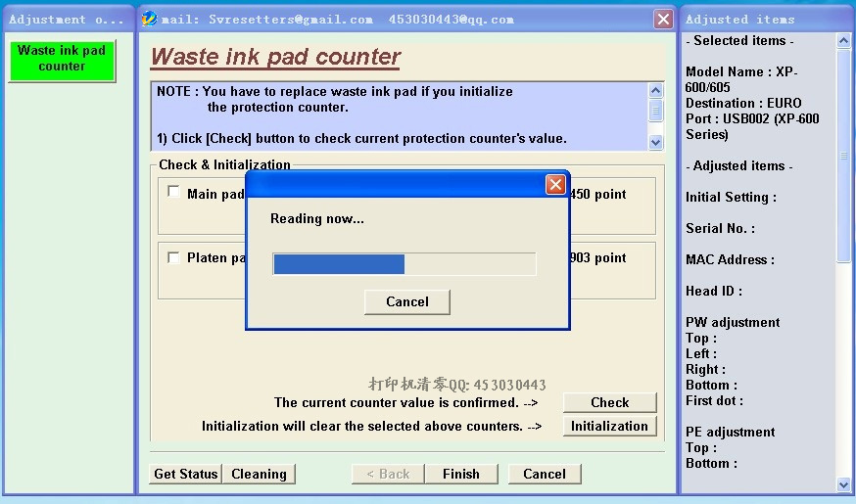856x504 pixels.
Task: Click the note box's scrollbar thumb
Action: (x=655, y=111)
